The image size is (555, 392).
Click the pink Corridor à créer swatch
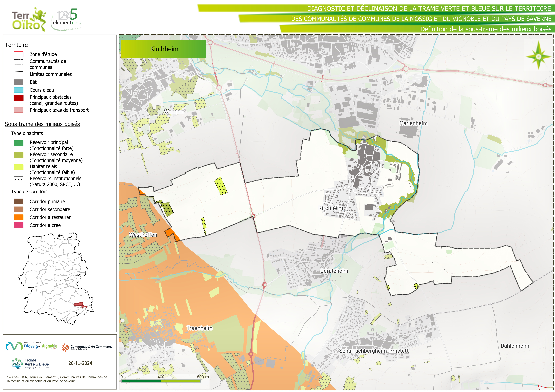tap(18, 225)
